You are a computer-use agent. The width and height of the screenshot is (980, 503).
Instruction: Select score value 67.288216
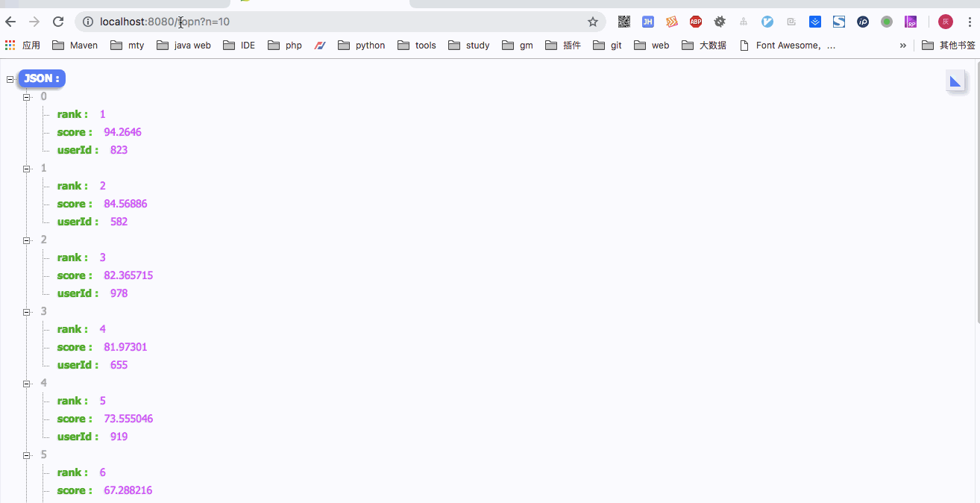pos(128,490)
